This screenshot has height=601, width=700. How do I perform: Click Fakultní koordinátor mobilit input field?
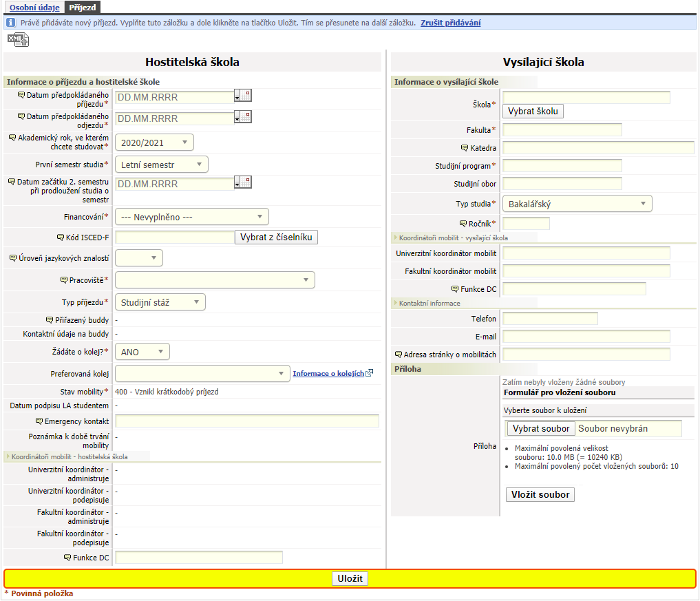click(586, 271)
